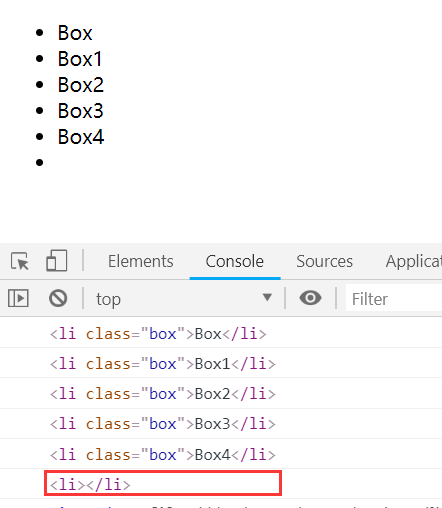The width and height of the screenshot is (442, 508).
Task: Switch to the Application tab
Action: 414,261
